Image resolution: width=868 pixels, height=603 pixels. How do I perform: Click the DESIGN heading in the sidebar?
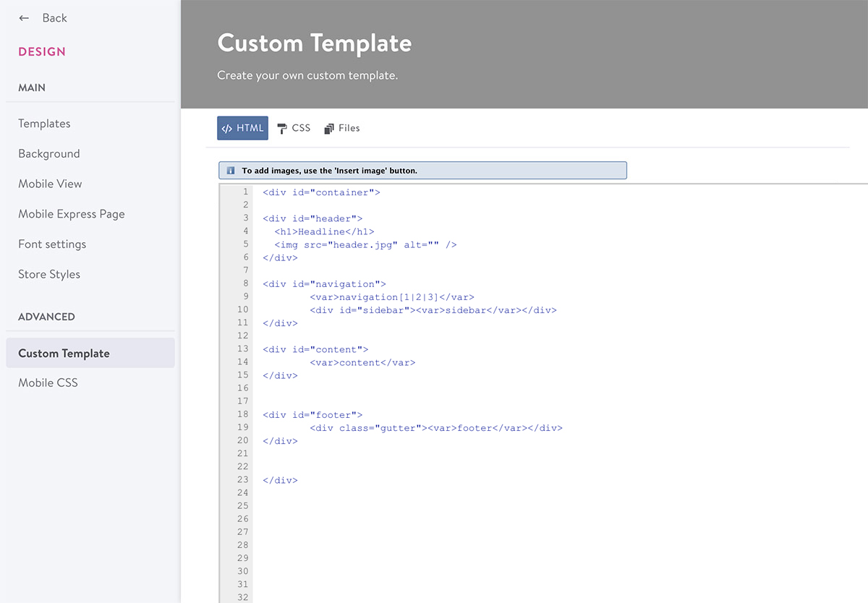pyautogui.click(x=43, y=51)
